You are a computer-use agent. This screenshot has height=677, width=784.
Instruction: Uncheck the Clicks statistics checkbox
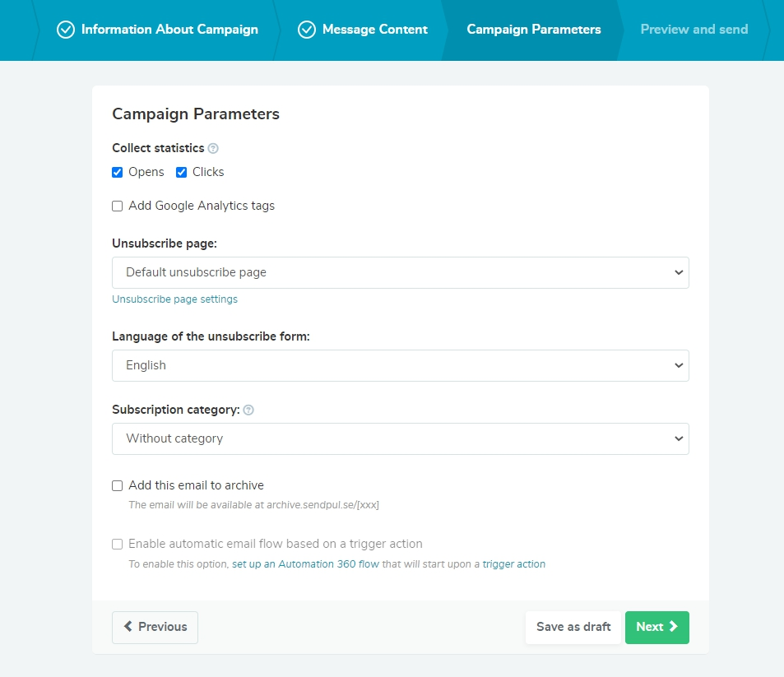(x=181, y=172)
